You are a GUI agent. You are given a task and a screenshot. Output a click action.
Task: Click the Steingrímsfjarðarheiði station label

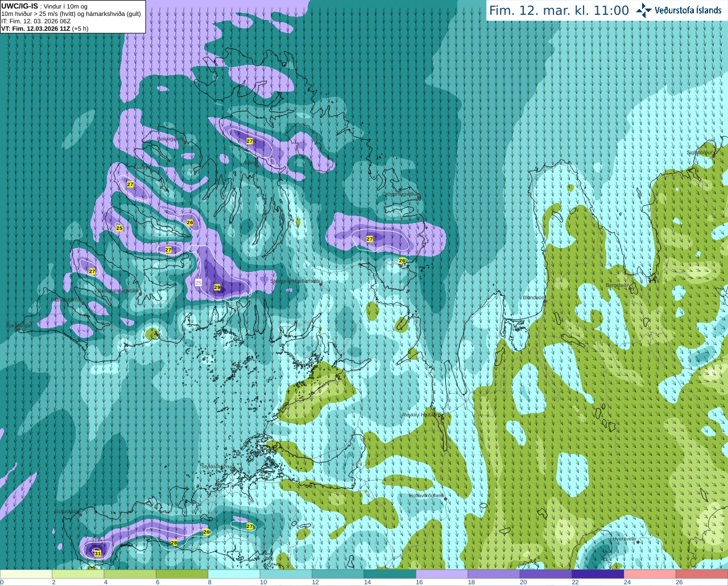point(296,280)
